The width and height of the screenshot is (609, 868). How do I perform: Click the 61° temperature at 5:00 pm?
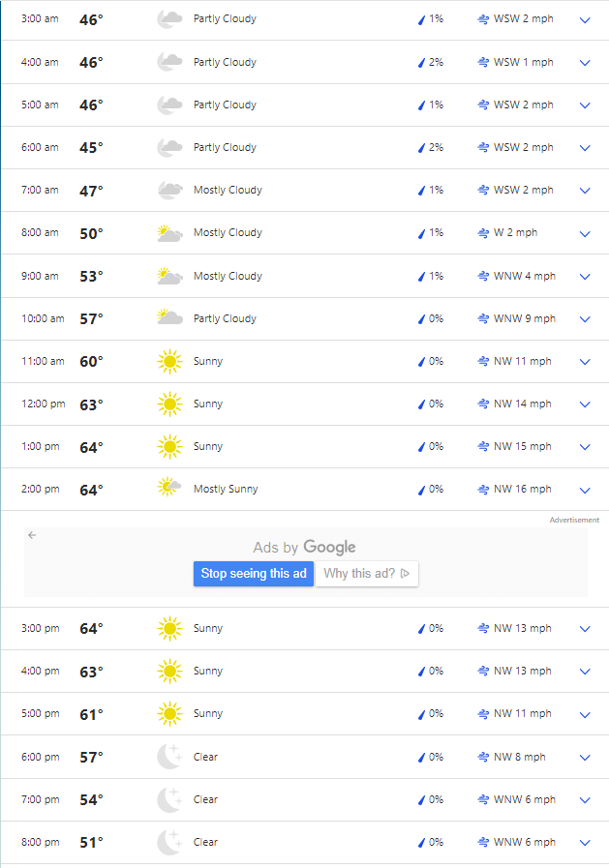(91, 715)
